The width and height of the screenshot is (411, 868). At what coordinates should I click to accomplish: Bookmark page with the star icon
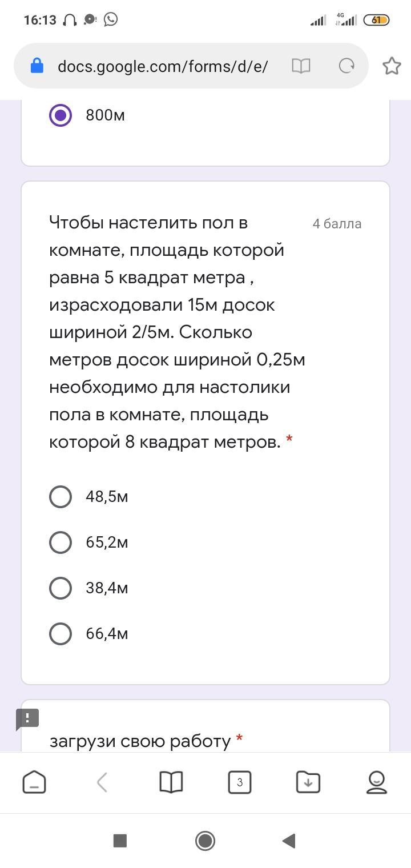[x=392, y=66]
